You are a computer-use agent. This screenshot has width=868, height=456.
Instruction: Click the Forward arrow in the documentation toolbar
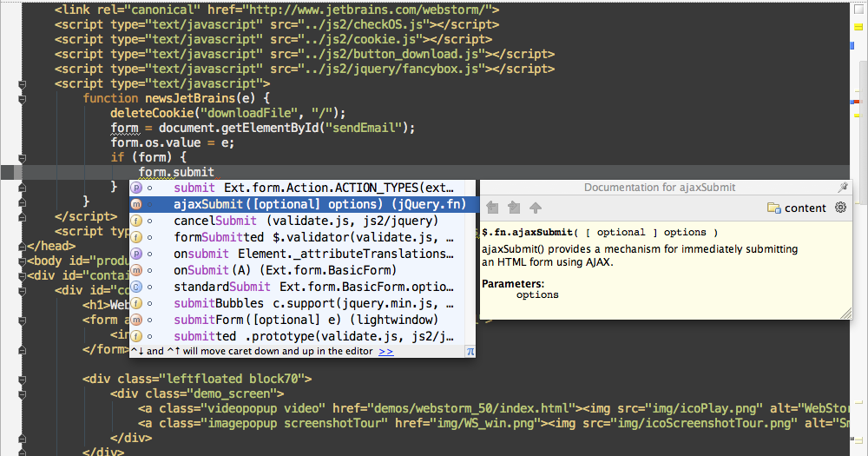(514, 208)
